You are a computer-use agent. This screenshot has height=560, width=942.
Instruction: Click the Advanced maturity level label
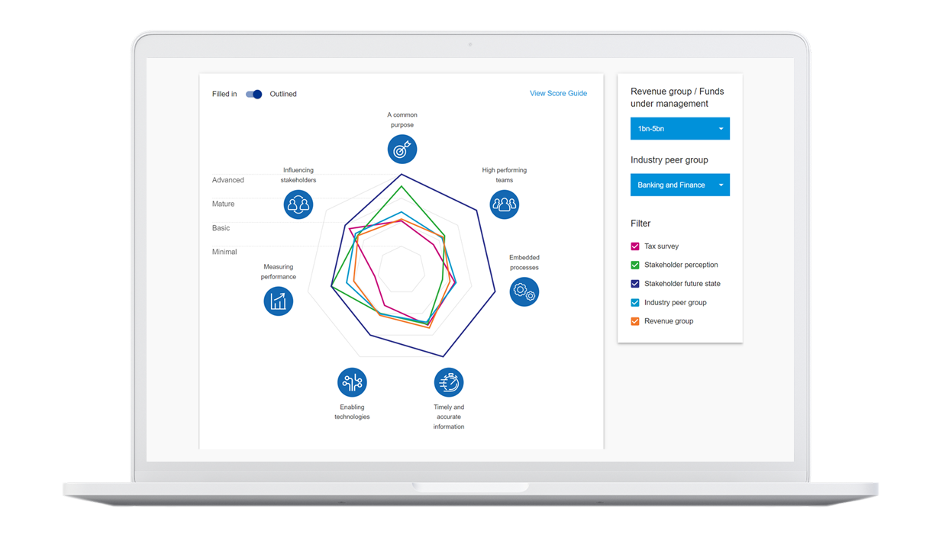(x=228, y=180)
